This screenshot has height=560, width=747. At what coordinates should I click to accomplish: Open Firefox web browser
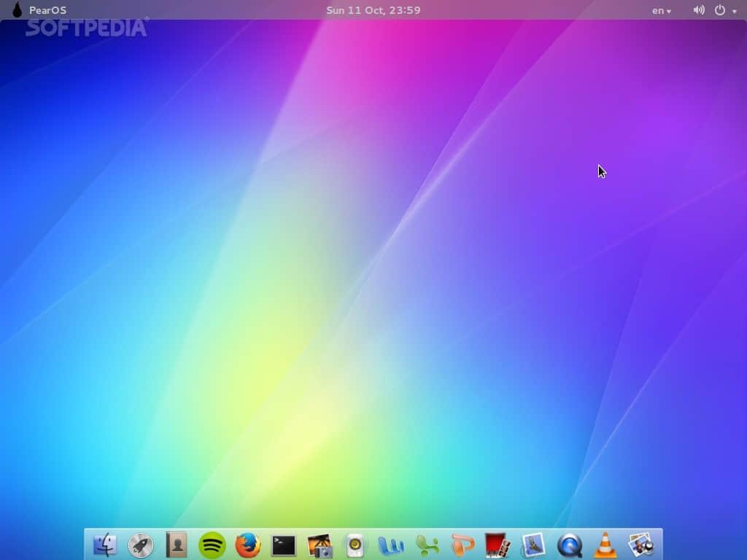tap(248, 544)
